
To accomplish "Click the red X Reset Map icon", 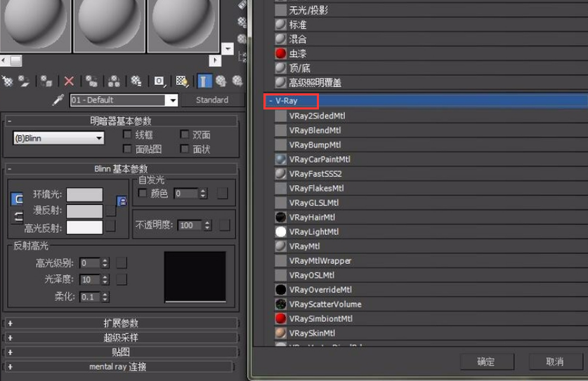I will tap(69, 81).
